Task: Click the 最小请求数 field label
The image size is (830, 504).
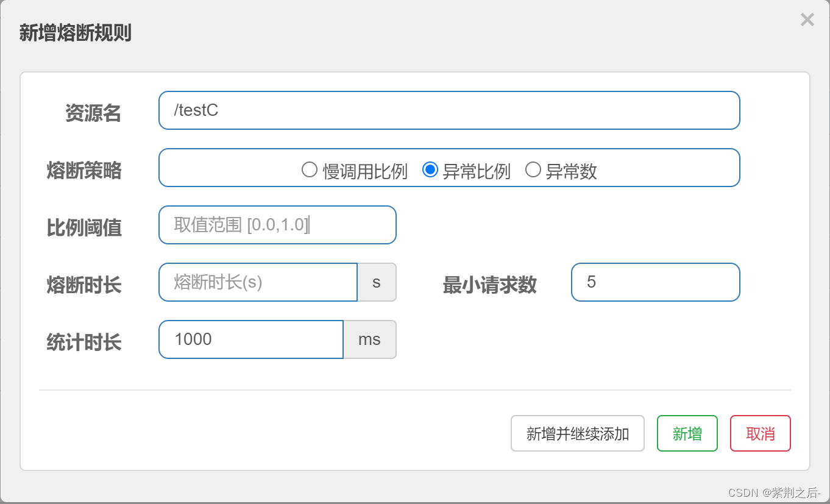Action: pos(489,285)
